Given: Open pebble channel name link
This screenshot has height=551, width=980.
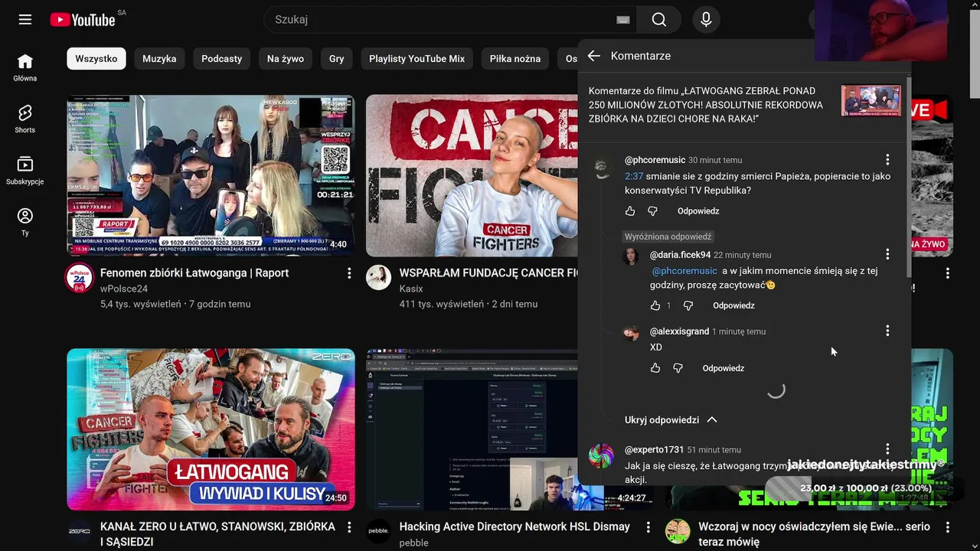Looking at the screenshot, I should point(414,543).
